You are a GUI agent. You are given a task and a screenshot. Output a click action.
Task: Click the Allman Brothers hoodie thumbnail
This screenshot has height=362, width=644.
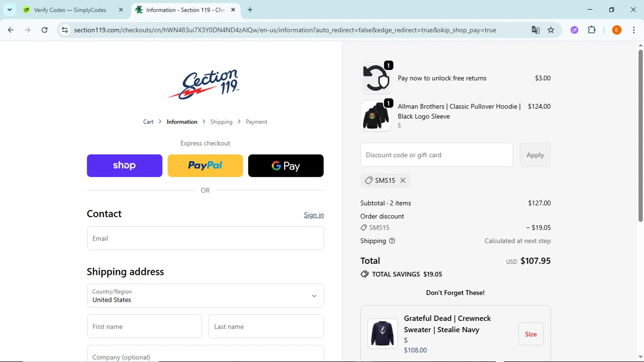coord(376,116)
